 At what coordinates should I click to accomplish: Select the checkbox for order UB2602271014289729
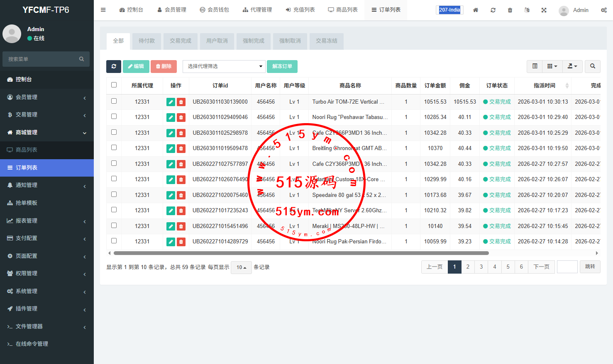coord(114,241)
